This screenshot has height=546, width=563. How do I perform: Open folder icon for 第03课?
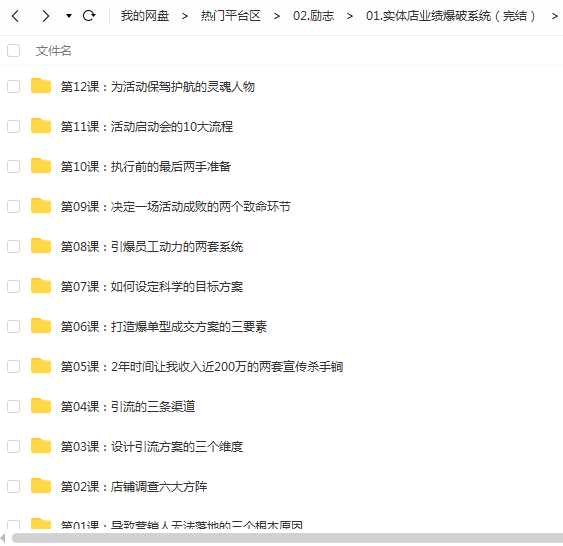41,446
